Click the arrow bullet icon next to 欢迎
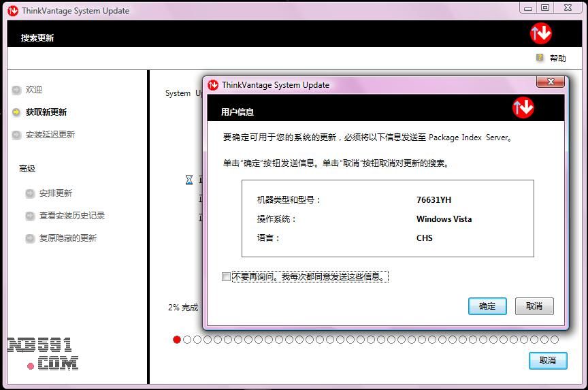Screen dimensions: 588x390 (16, 90)
